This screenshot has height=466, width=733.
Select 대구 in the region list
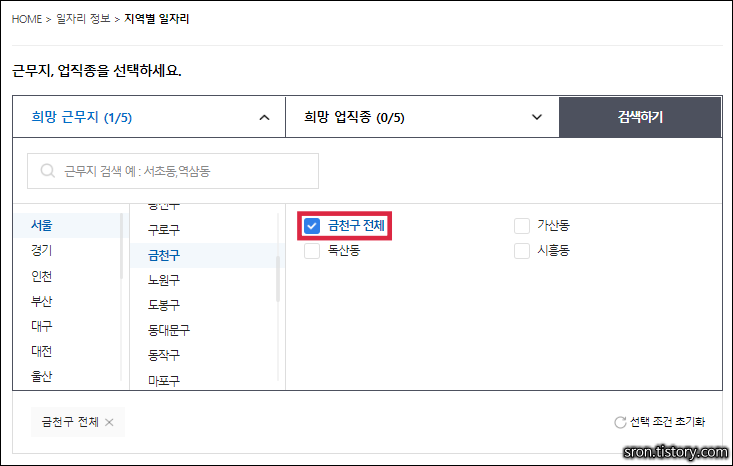click(x=42, y=326)
